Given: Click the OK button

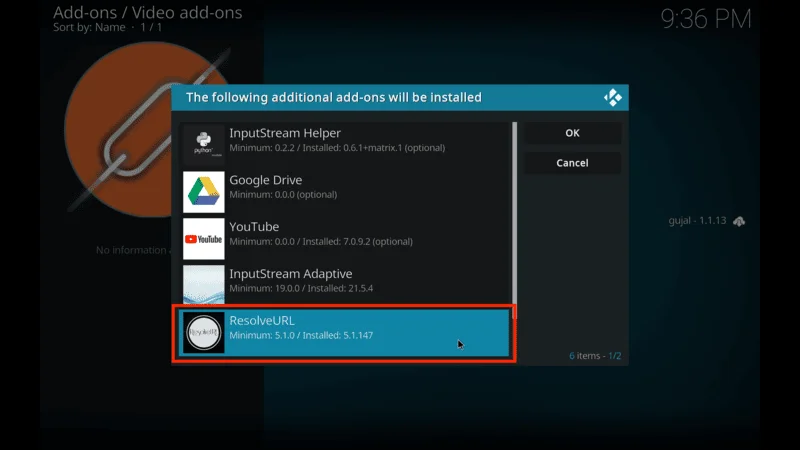Looking at the screenshot, I should (572, 133).
